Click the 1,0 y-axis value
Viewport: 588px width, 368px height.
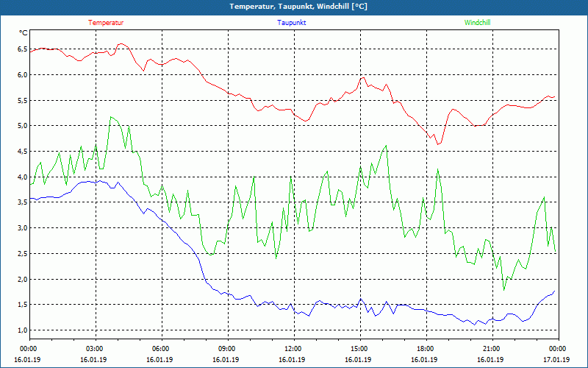(23, 330)
